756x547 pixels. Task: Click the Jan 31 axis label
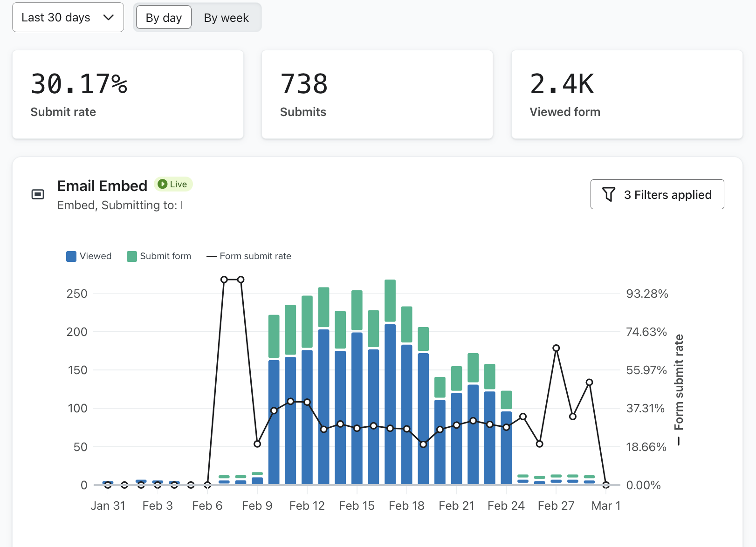[x=108, y=506]
